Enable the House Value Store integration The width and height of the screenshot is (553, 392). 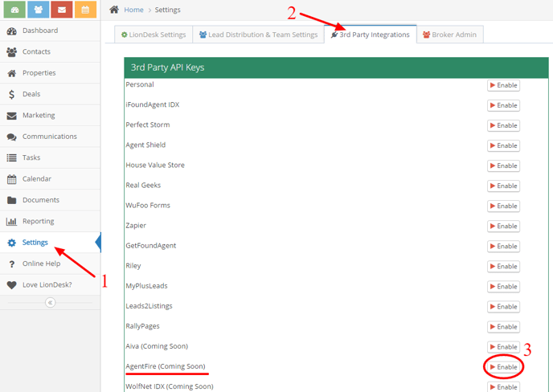point(503,165)
